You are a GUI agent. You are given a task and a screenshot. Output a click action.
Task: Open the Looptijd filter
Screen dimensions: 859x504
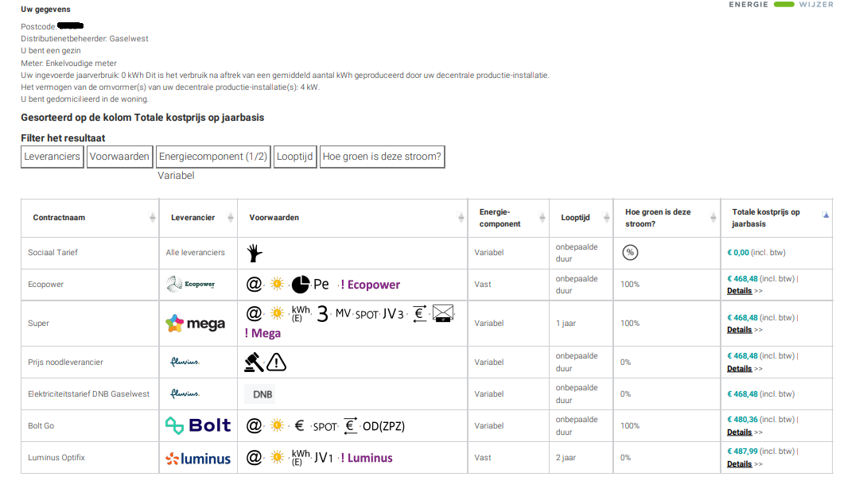tap(295, 157)
